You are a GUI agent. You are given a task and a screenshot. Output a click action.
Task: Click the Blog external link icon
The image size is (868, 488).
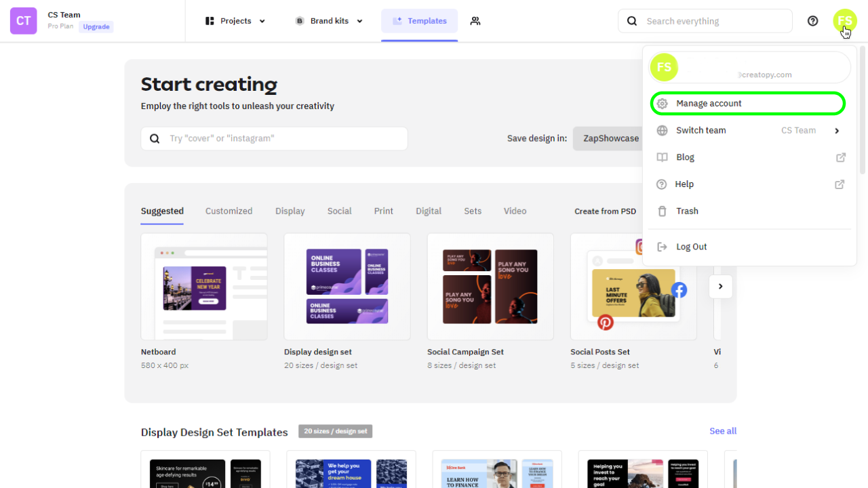(x=840, y=157)
